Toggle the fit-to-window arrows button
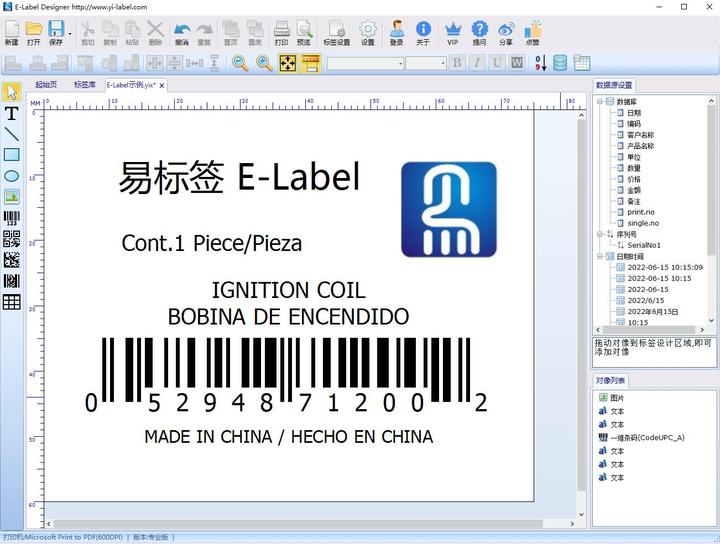The height and width of the screenshot is (544, 720). [287, 63]
